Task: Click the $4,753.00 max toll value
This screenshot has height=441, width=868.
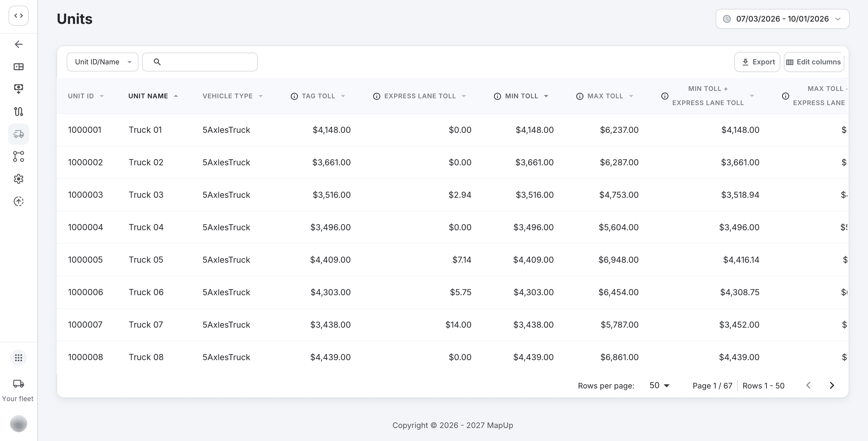Action: (x=619, y=195)
